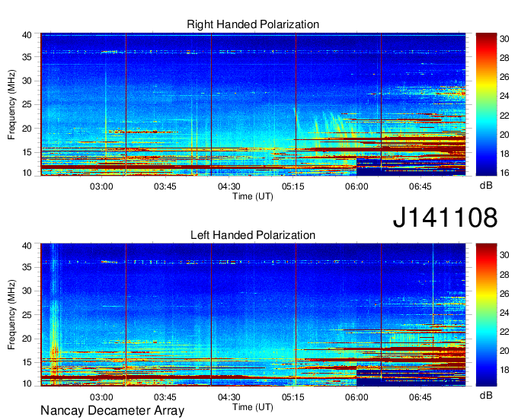This screenshot has width=518, height=420.
Task: Click the 03:45 tick of the right-handed plot
Action: (x=165, y=186)
